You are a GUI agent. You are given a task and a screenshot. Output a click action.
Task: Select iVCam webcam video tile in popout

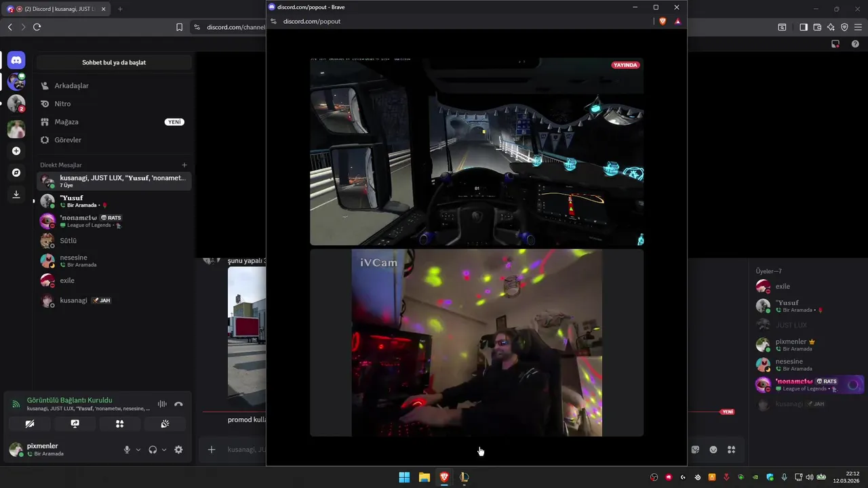477,342
